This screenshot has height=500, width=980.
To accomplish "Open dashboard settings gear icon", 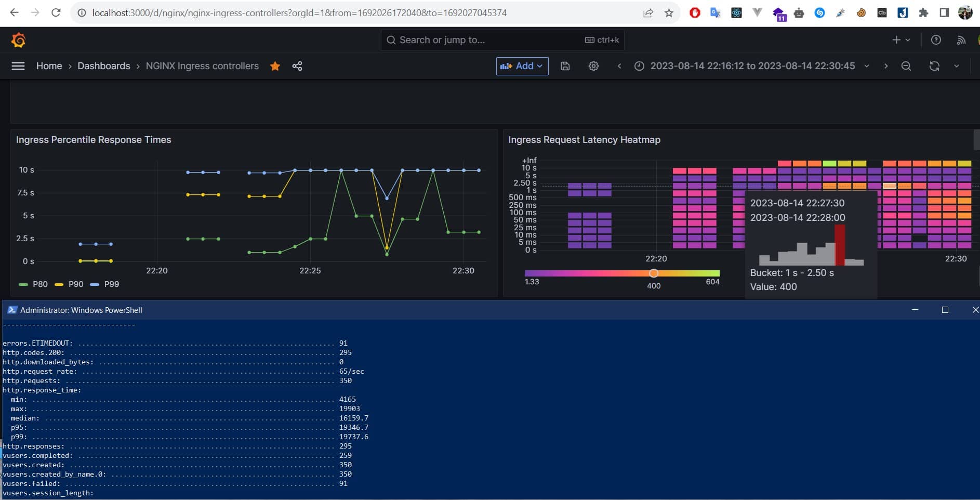I will pos(593,66).
